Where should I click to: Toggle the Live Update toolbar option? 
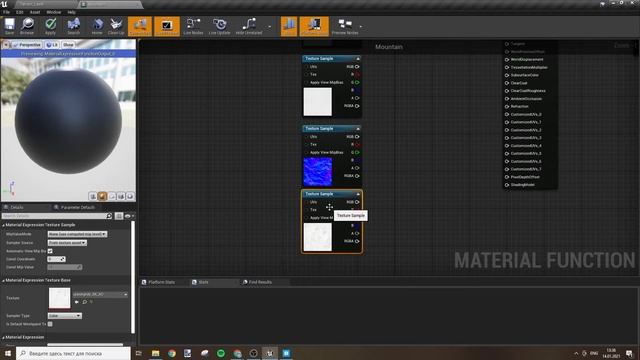click(219, 26)
